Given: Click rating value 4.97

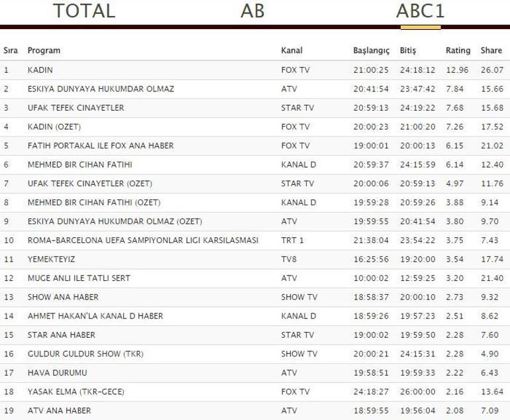Looking at the screenshot, I should [x=455, y=184].
